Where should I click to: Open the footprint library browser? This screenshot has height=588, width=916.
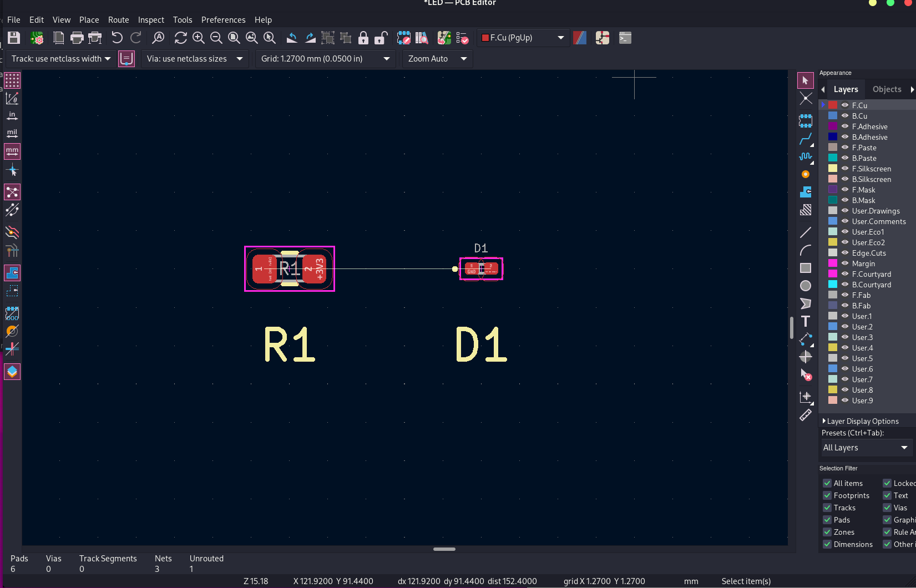click(422, 38)
